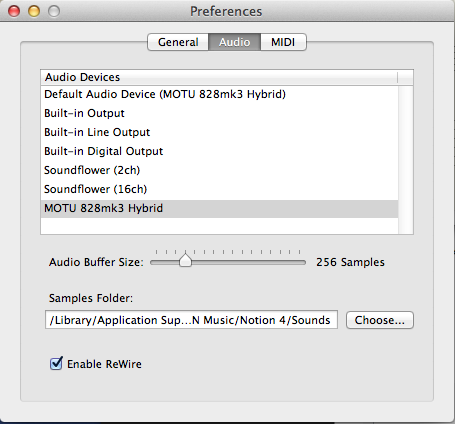The image size is (455, 424).
Task: Select Default Audio Device (MOTU 828mk3 Hybrid)
Action: [x=219, y=94]
